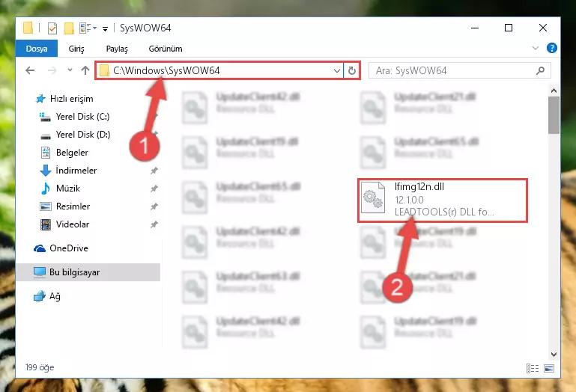Expand the ribbon with the chevron

tap(536, 48)
